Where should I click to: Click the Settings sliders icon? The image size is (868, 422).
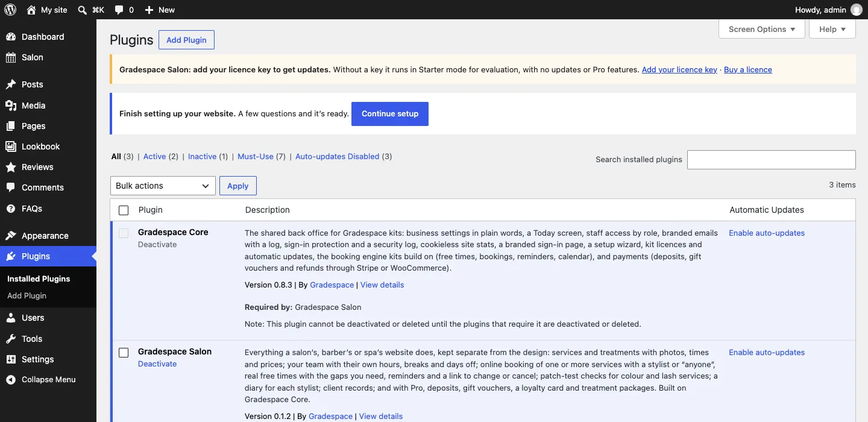coord(11,359)
